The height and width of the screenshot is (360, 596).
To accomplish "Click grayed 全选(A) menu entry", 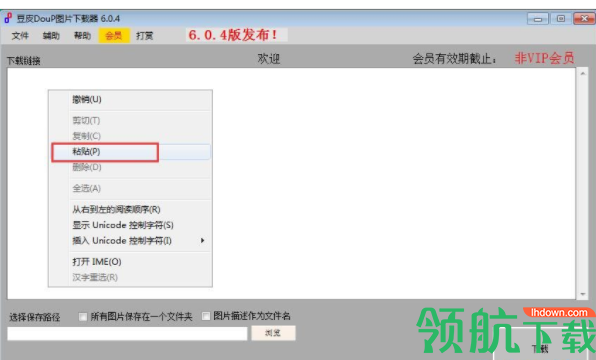I will 130,188.
